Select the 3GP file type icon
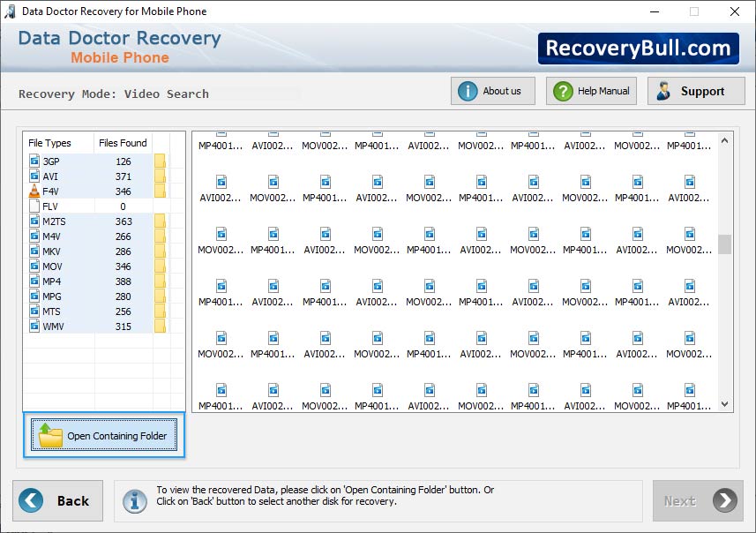 pyautogui.click(x=34, y=161)
